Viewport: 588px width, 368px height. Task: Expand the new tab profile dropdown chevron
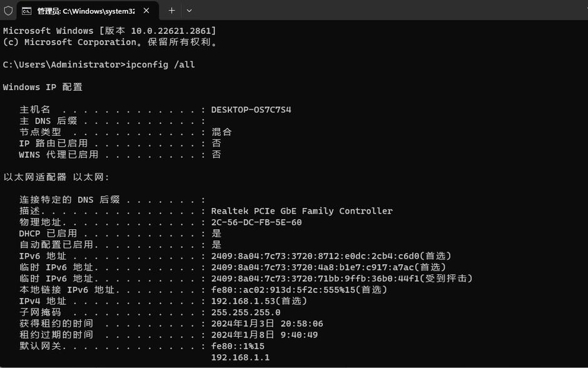coord(190,11)
